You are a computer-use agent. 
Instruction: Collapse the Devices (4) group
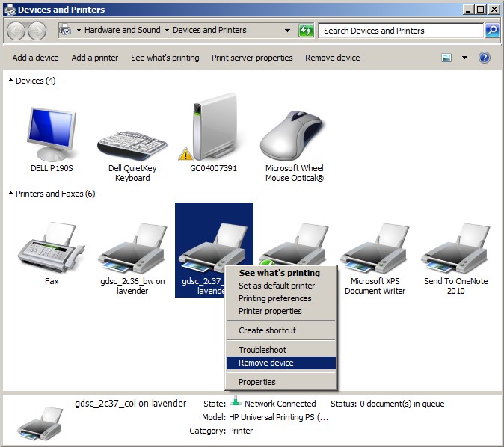tap(11, 80)
